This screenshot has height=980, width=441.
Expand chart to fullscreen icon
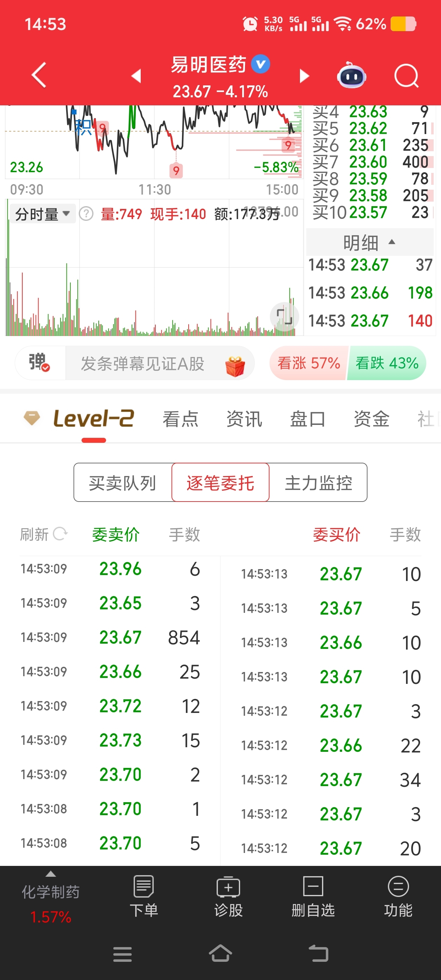coord(284,316)
